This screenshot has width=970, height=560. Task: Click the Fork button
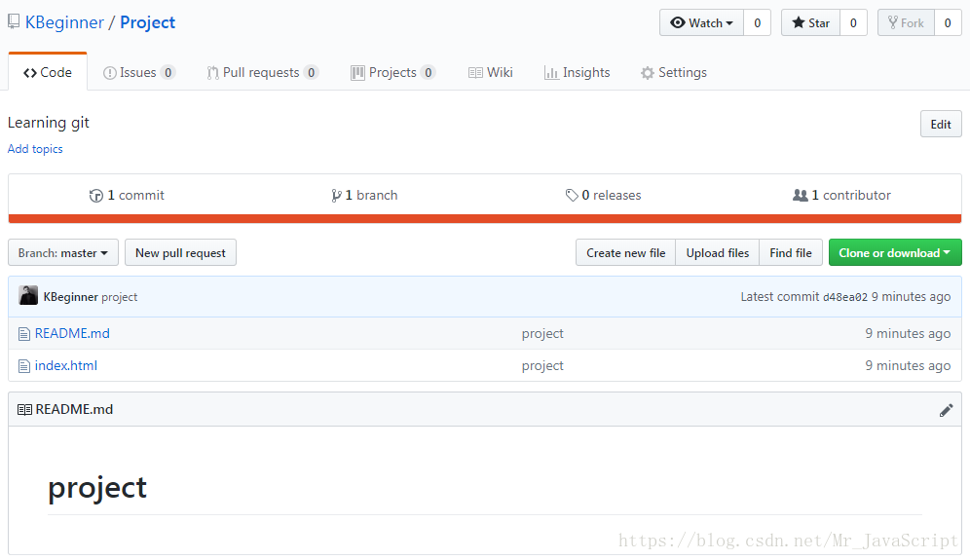(907, 23)
